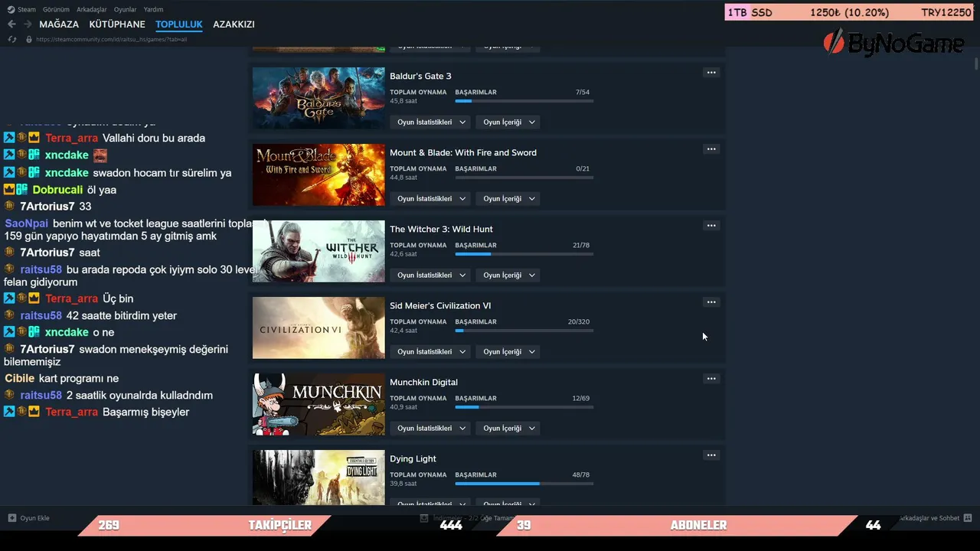Viewport: 980px width, 551px height.
Task: Open Mount & Blade: With Fire and Sword
Action: [x=463, y=153]
